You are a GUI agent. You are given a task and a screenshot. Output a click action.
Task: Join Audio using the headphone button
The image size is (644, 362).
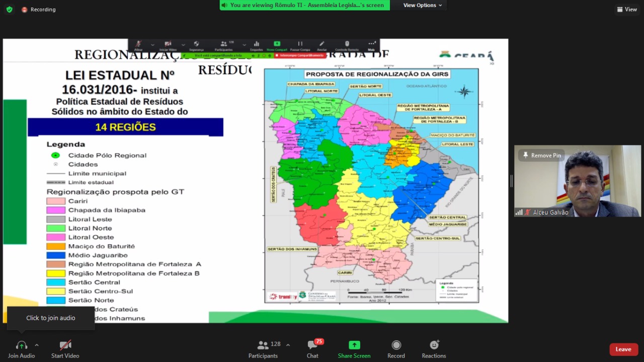coord(21,349)
